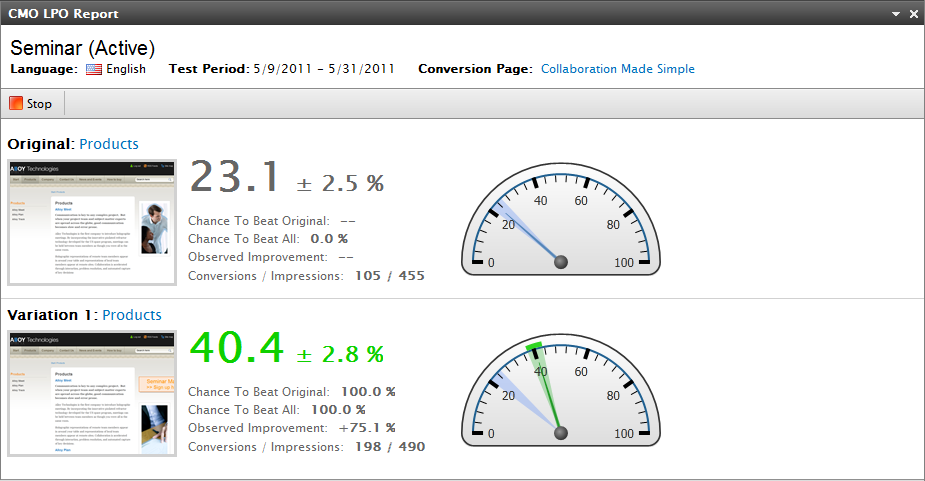Screen dimensions: 925x481
Task: Open the Original Products page link
Action: coord(109,144)
